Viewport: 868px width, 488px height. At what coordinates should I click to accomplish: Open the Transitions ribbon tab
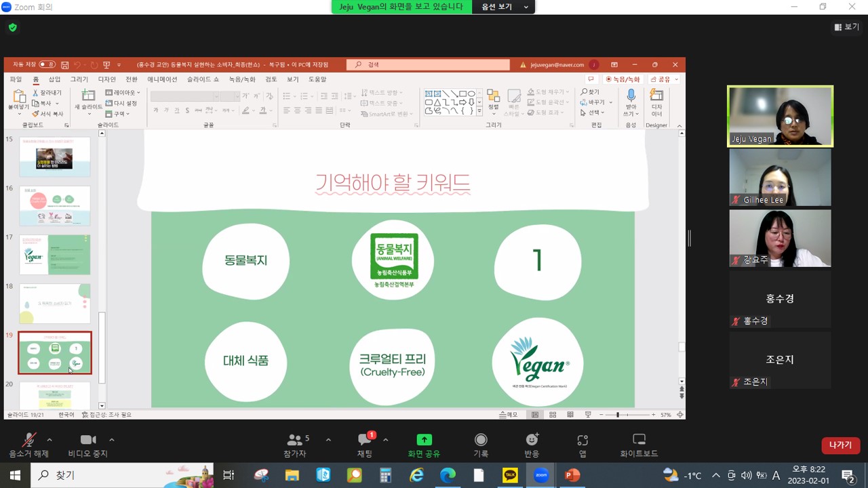pos(132,79)
